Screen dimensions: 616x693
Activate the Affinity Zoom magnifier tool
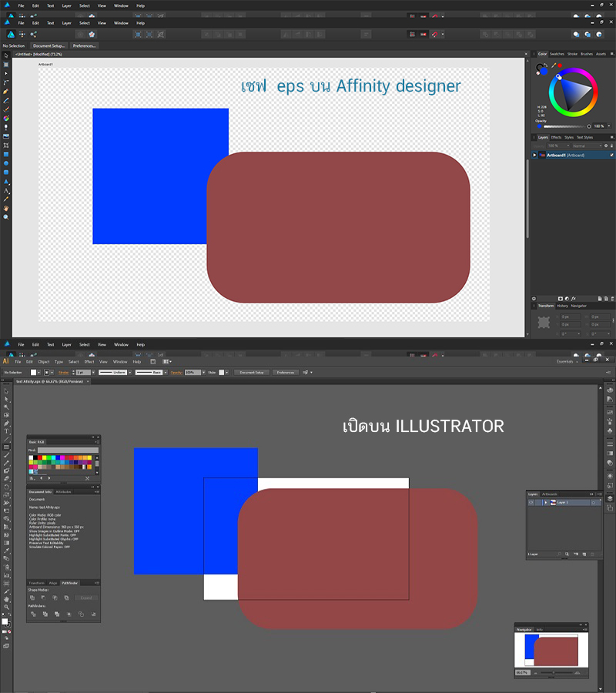[x=6, y=217]
